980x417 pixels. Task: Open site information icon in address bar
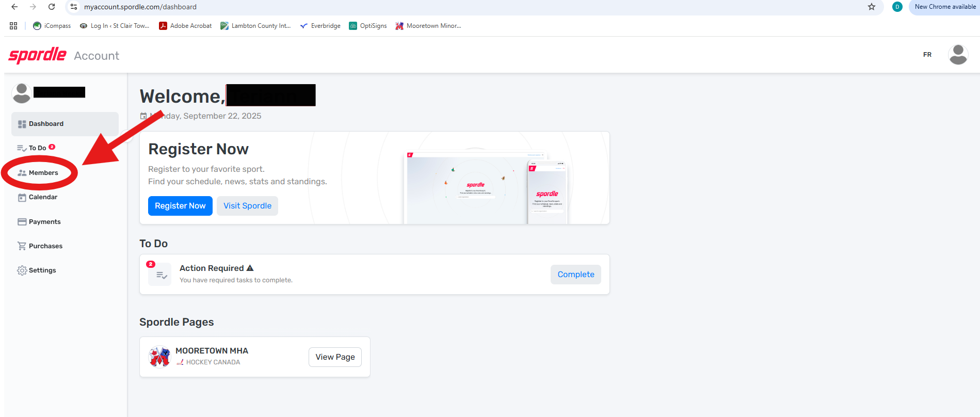click(74, 7)
